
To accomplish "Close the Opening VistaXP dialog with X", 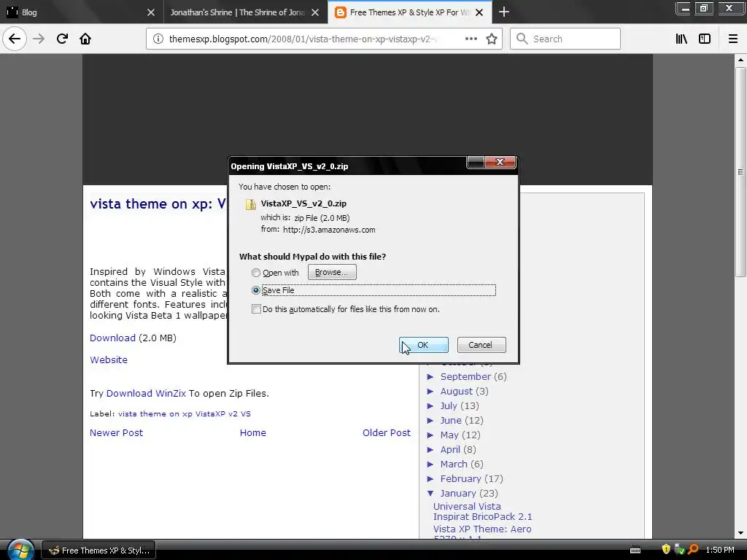I will click(x=500, y=162).
